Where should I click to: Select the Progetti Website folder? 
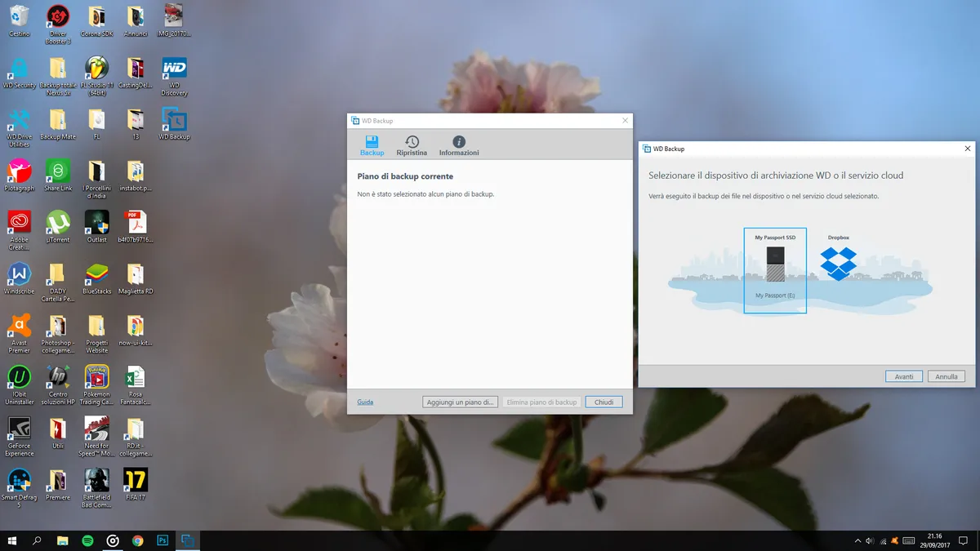tap(96, 333)
